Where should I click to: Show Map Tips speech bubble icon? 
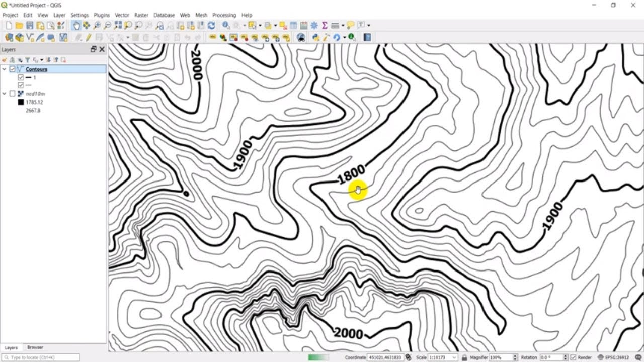(x=350, y=25)
